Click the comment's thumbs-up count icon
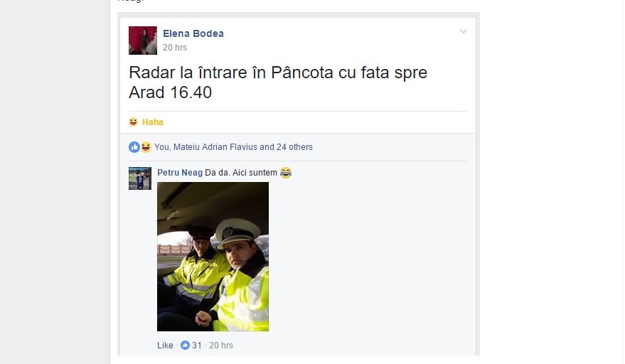The height and width of the screenshot is (364, 625). pyautogui.click(x=185, y=346)
